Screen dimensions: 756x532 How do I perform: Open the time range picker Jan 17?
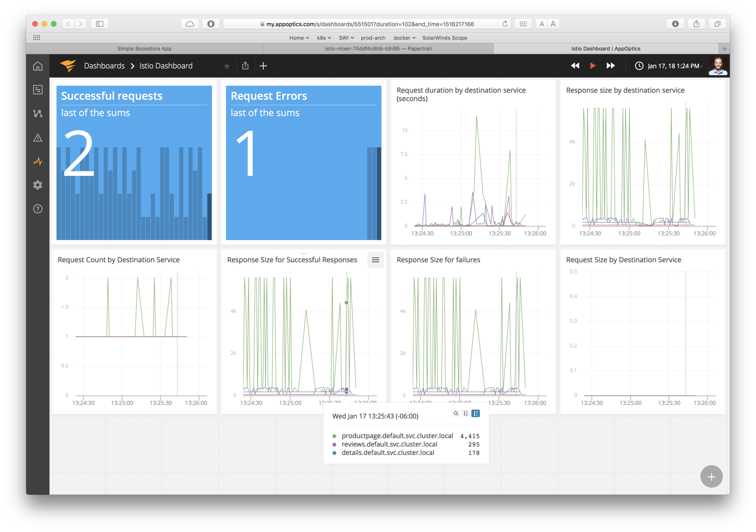click(x=668, y=66)
